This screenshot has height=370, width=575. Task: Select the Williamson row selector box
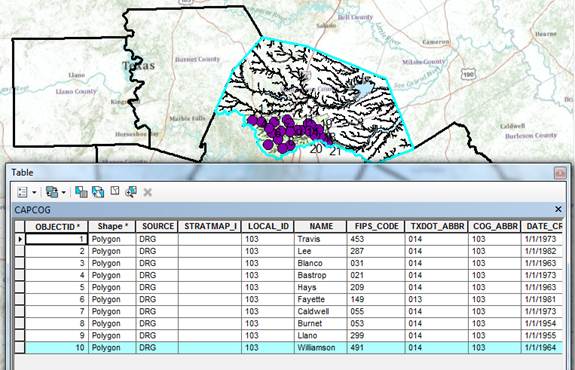19,348
